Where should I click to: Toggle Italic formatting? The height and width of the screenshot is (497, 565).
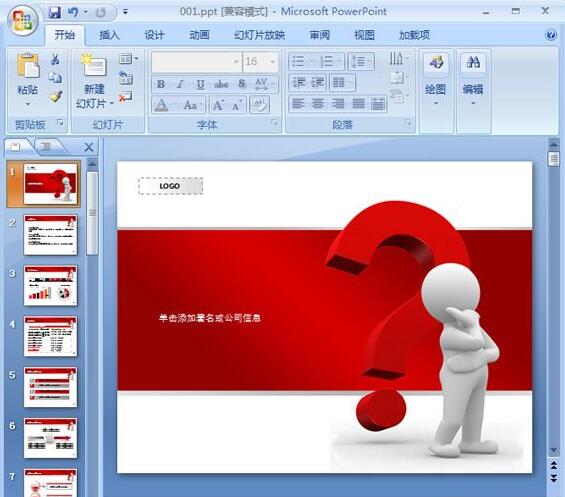pos(181,84)
